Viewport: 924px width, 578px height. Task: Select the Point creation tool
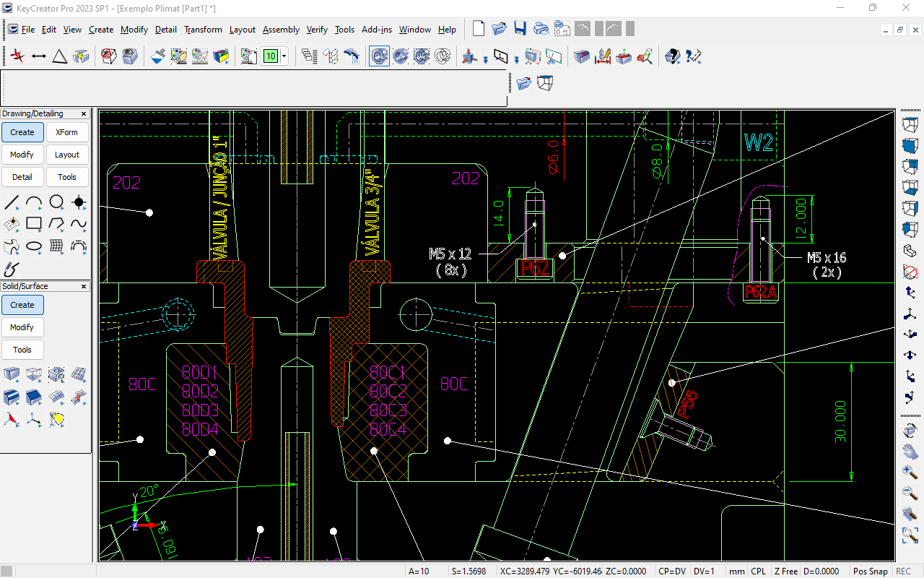pos(79,202)
